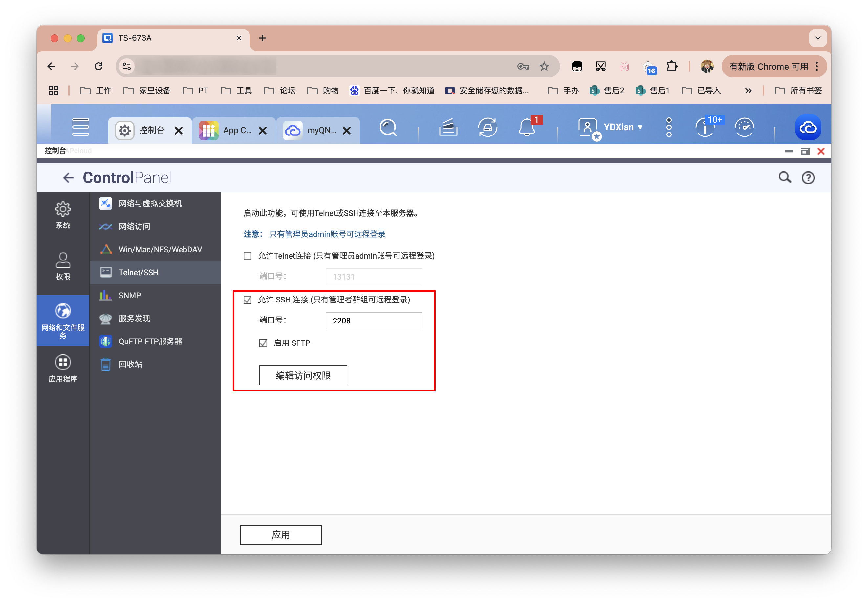The image size is (868, 603).
Task: Select 权限 category in left sidebar
Action: pos(63,266)
